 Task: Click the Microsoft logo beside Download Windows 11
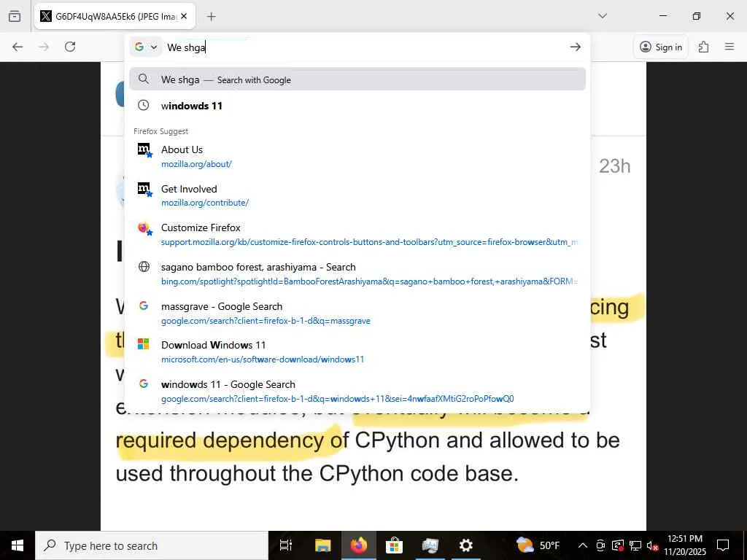tap(144, 344)
